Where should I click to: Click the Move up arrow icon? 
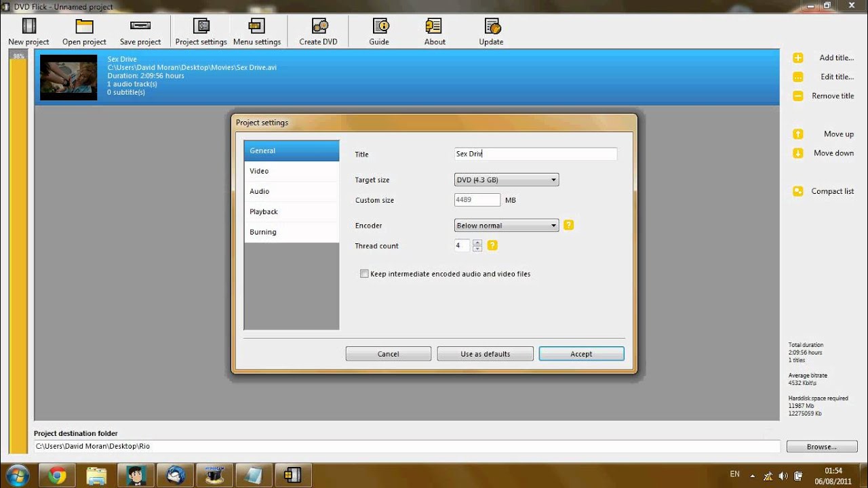click(x=798, y=134)
